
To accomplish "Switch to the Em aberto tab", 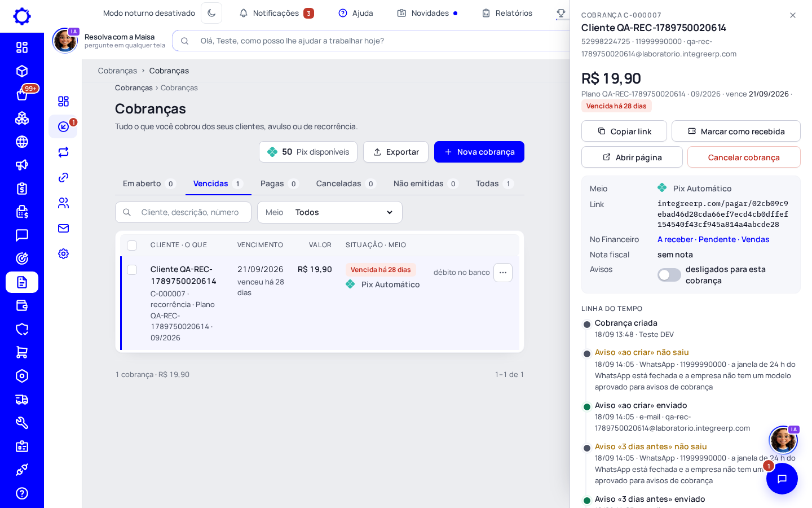I will click(x=149, y=183).
